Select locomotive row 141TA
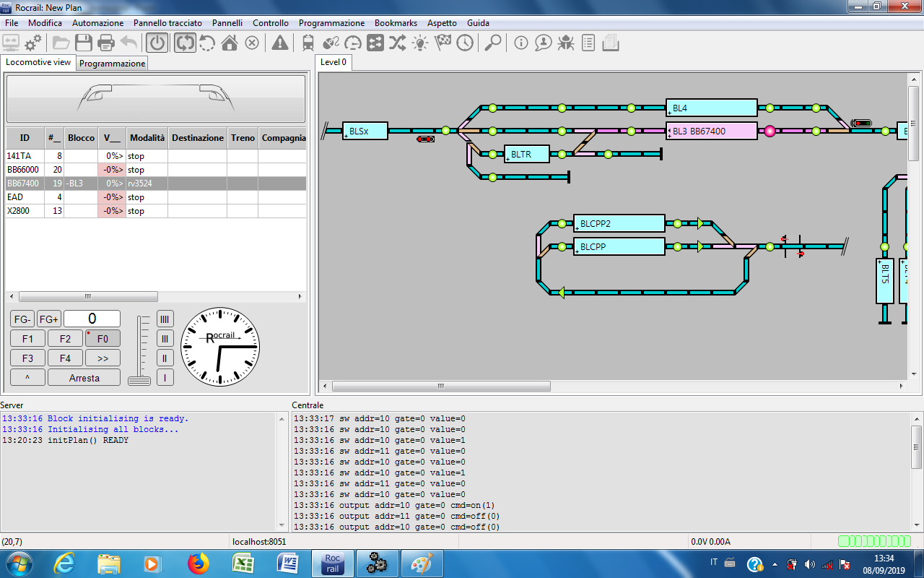 point(156,155)
